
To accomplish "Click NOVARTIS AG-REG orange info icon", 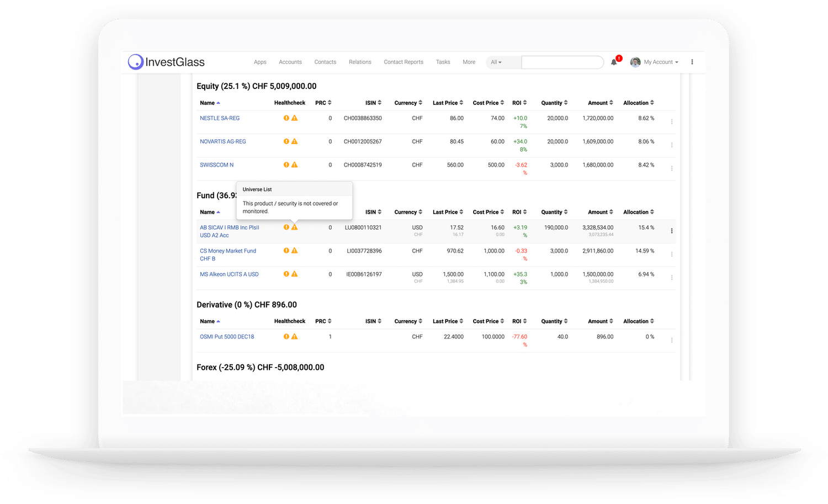I will coord(286,141).
